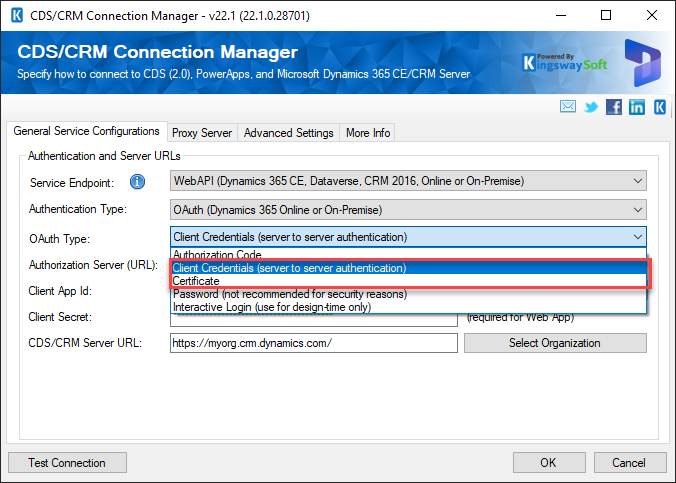
Task: Click the 'Authentication and Server URLs' group title
Action: coord(104,156)
